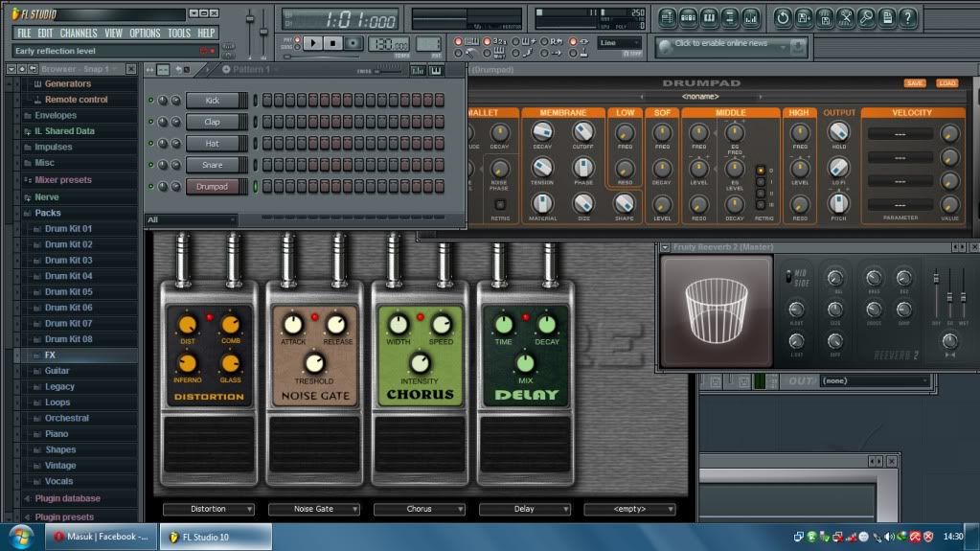The image size is (980, 551).
Task: Click the Remote control browser item
Action: 76,100
